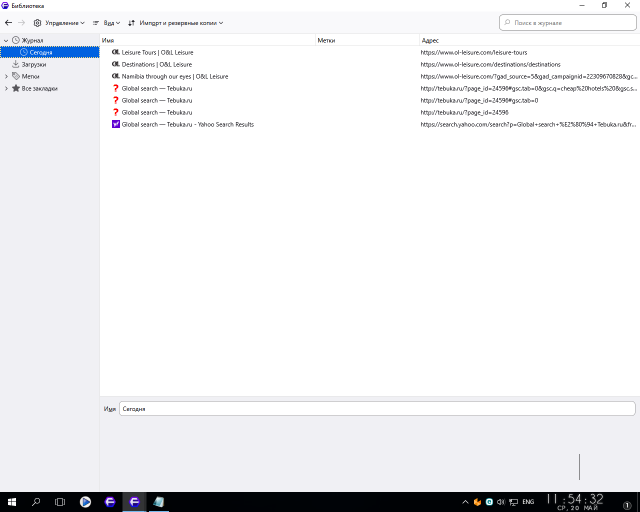This screenshot has height=512, width=640.
Task: Click the volume icon in system tray
Action: (501, 502)
